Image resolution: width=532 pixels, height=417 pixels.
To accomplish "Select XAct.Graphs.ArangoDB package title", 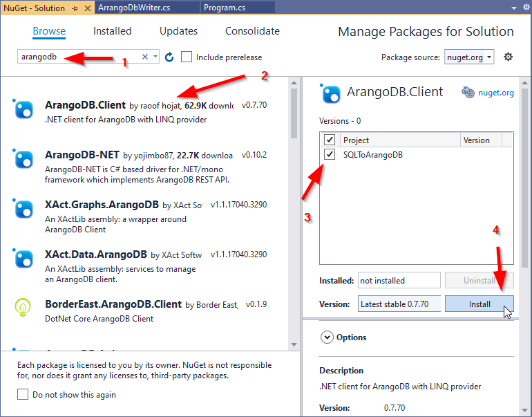I will coord(102,205).
